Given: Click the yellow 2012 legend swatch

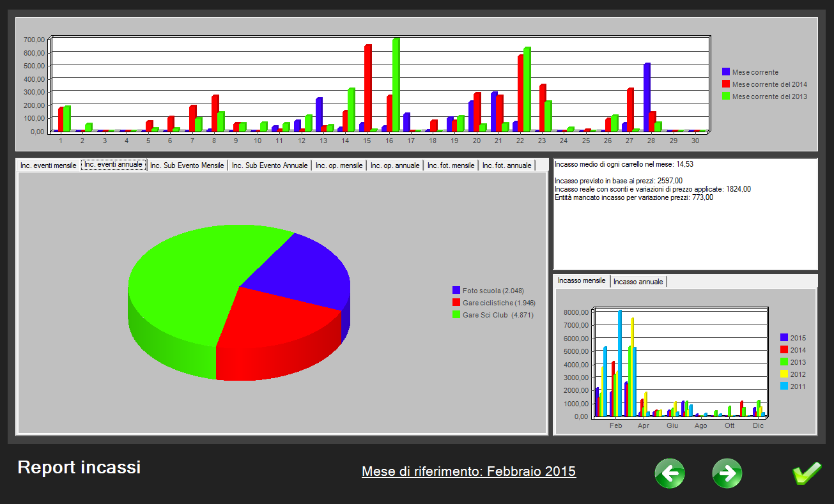Looking at the screenshot, I should point(784,374).
